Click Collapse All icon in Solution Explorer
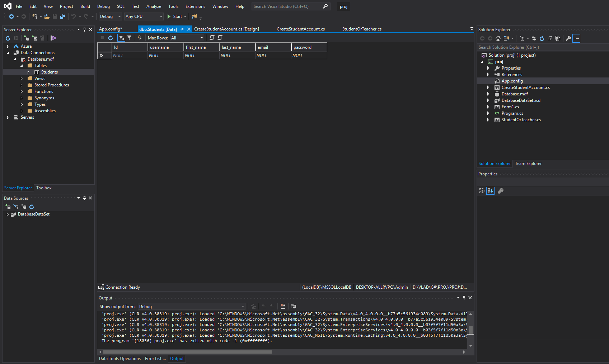Image resolution: width=609 pixels, height=364 pixels. point(550,38)
